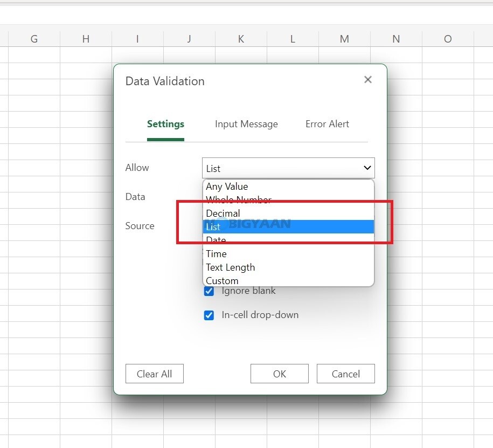This screenshot has width=493, height=448.
Task: Select Whole Number validation option
Action: 239,199
